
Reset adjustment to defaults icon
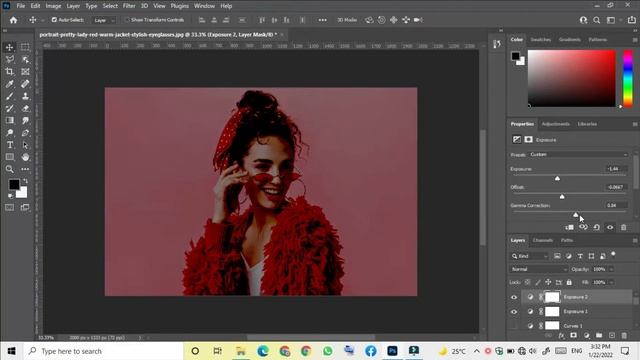tap(596, 227)
